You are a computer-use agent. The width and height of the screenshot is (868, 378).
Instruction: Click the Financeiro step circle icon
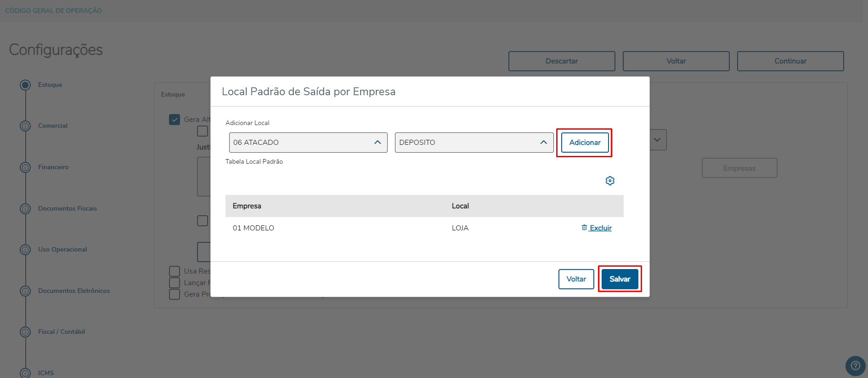[x=25, y=167]
